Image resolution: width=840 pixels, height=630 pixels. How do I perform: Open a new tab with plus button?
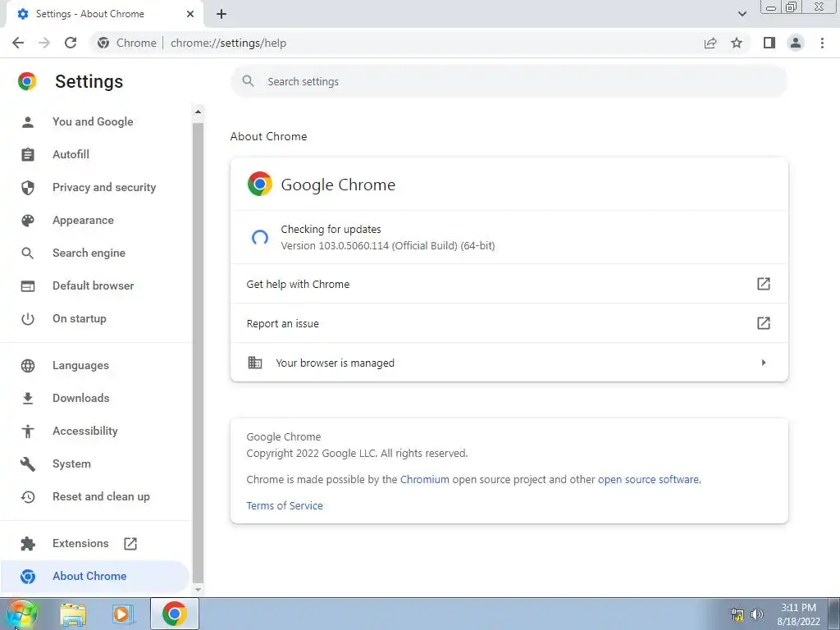221,14
